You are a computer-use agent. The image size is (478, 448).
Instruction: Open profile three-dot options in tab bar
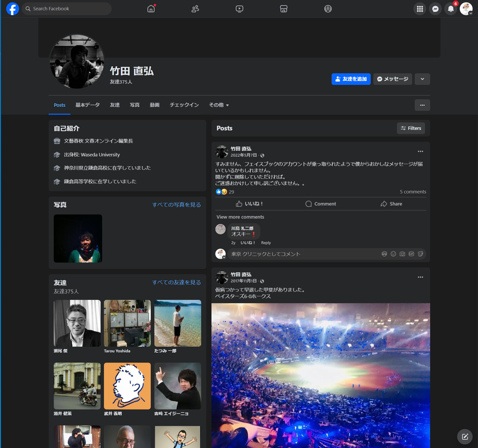(x=422, y=105)
